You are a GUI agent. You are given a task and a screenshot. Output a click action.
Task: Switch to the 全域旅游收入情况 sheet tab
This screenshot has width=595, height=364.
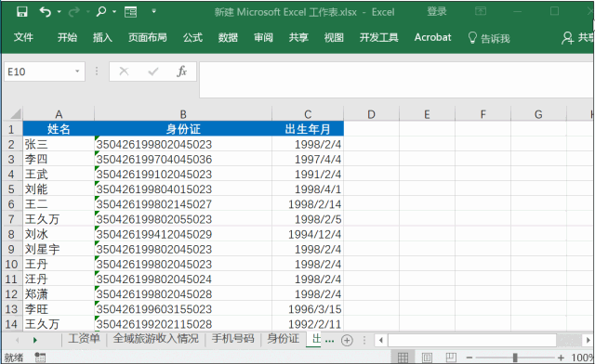click(x=156, y=338)
